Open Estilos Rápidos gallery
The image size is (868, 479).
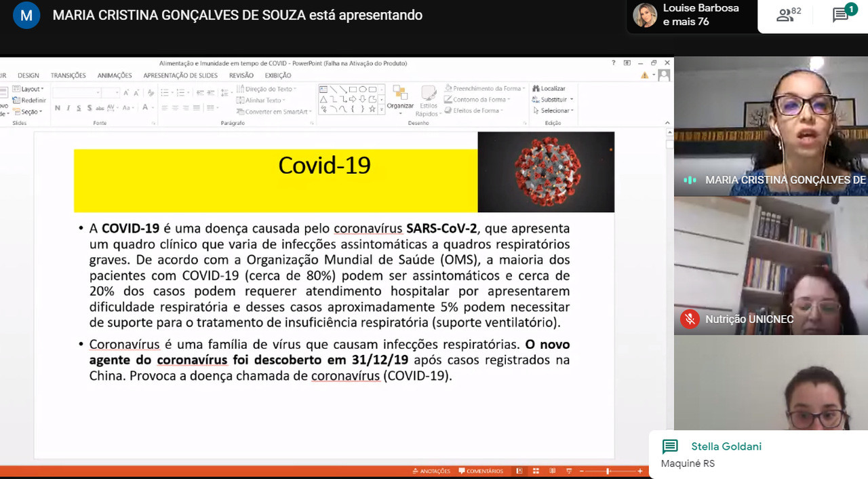[428, 100]
